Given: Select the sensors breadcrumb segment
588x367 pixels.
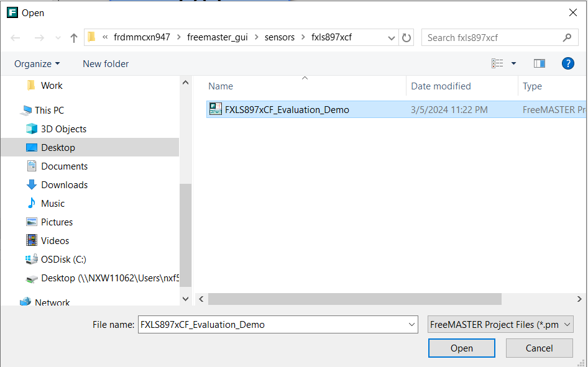Looking at the screenshot, I should coord(279,37).
